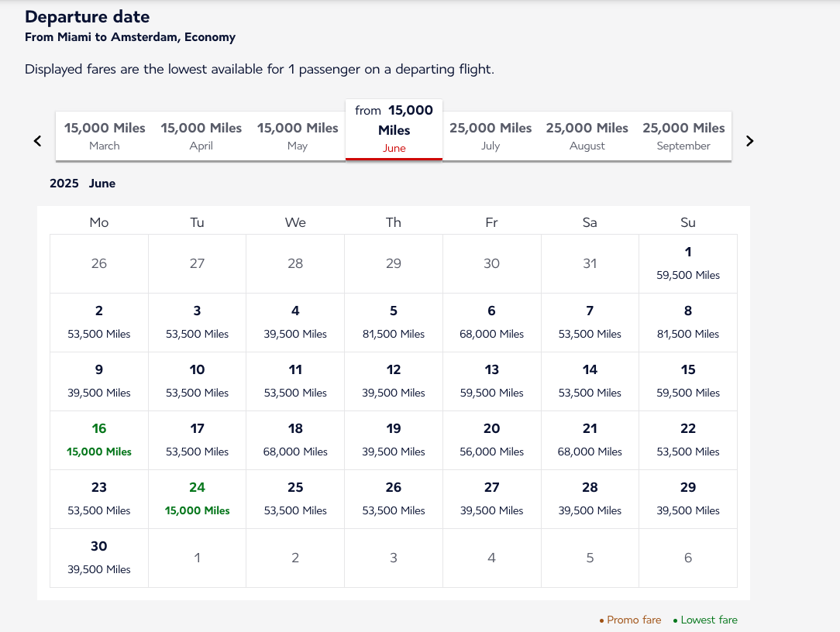View August 25,000 Miles fares
The image size is (840, 632).
point(587,136)
